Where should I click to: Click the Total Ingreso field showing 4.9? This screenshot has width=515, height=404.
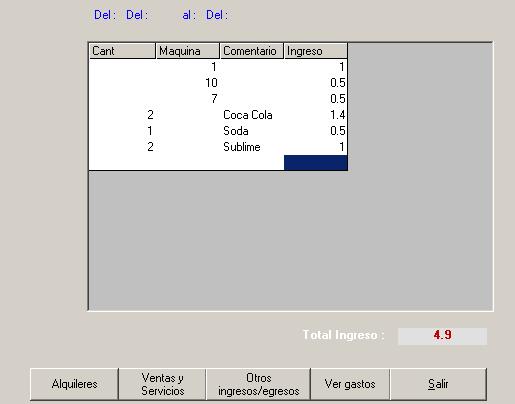point(442,336)
